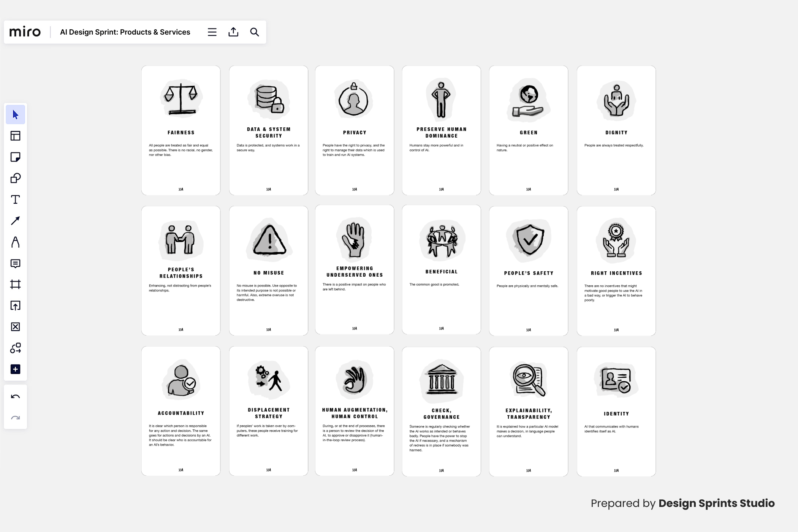Open the hamburger main menu
The width and height of the screenshot is (798, 532).
[212, 32]
